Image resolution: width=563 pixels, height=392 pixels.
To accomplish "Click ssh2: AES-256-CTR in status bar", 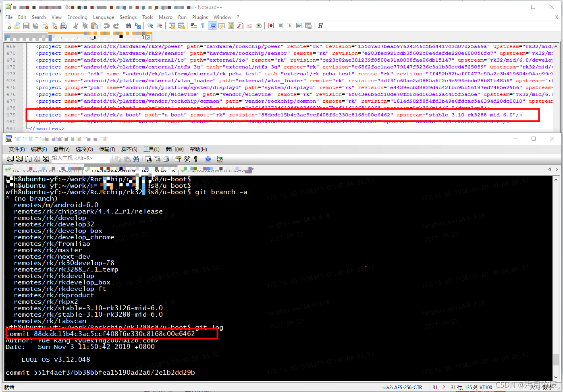I will click(402, 388).
